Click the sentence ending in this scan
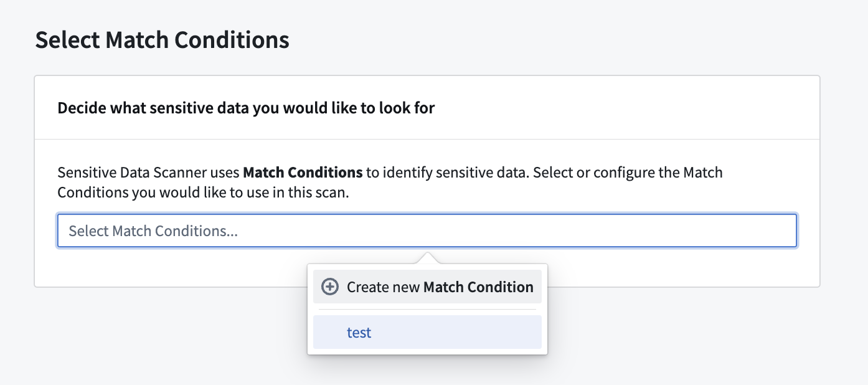 point(203,192)
